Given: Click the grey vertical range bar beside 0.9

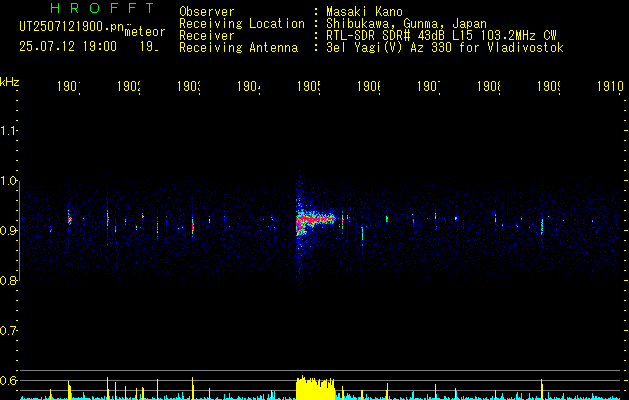Looking at the screenshot, I should coord(19,231).
